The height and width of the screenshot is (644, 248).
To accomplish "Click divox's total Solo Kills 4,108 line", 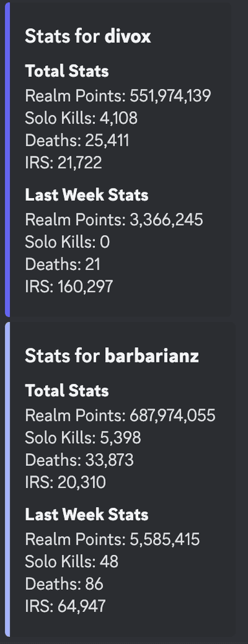I will pyautogui.click(x=81, y=118).
